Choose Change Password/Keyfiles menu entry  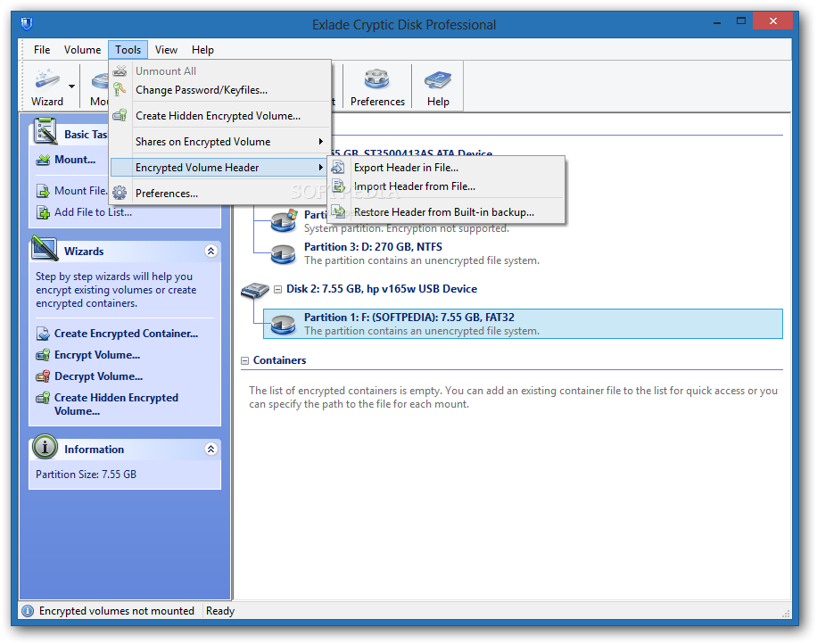coord(221,89)
